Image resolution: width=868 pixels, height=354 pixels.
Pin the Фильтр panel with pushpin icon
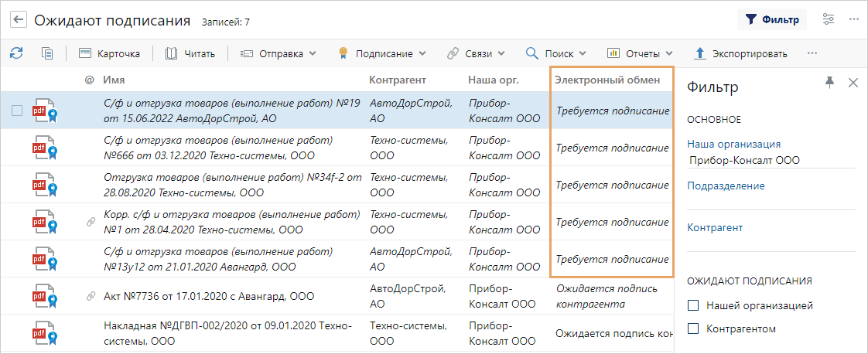pyautogui.click(x=829, y=83)
